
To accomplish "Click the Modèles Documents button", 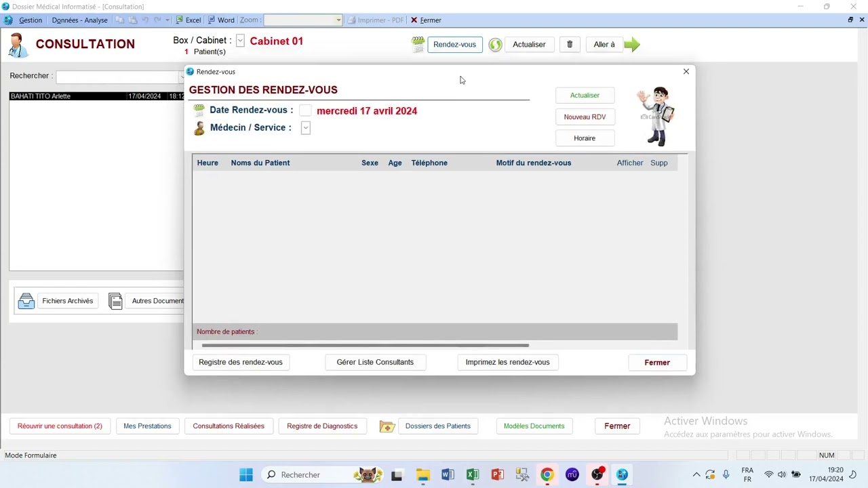I will (534, 426).
